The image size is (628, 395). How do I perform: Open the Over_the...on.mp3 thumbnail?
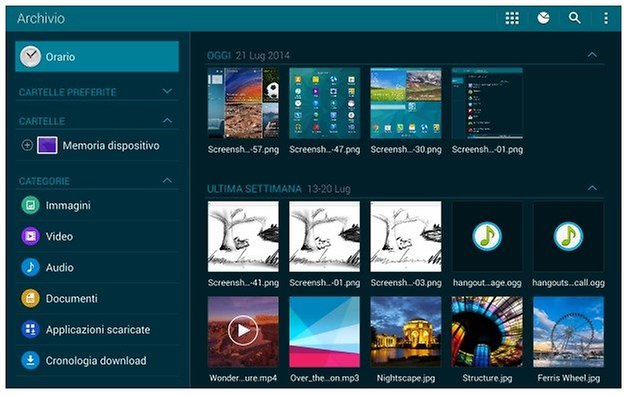coord(324,331)
